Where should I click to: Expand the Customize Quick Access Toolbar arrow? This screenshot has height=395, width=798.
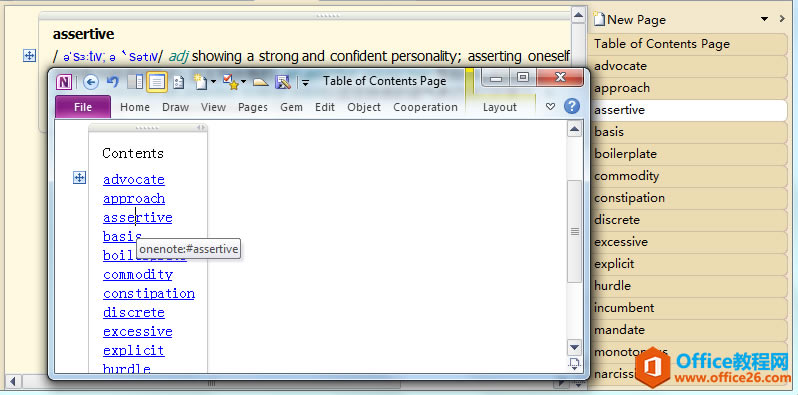[305, 82]
